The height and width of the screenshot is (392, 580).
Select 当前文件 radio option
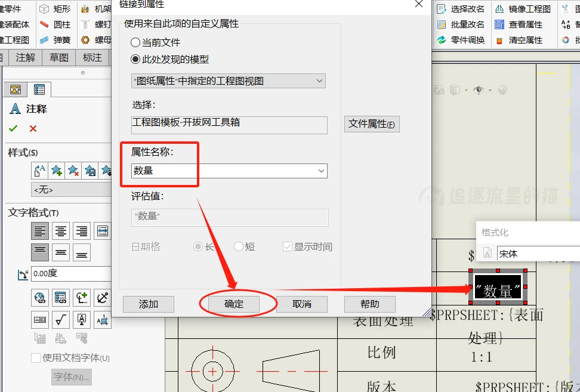point(135,43)
